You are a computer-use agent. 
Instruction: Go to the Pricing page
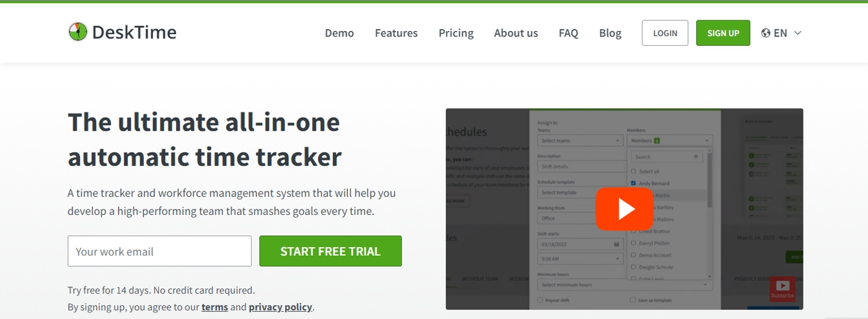pyautogui.click(x=456, y=33)
